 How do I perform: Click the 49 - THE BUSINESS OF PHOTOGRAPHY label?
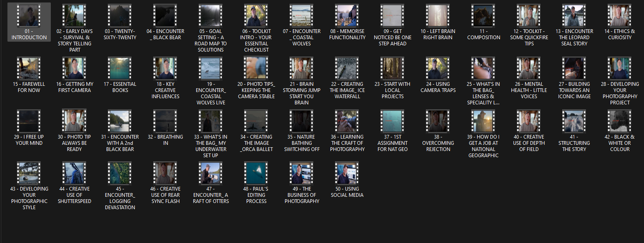point(302,195)
